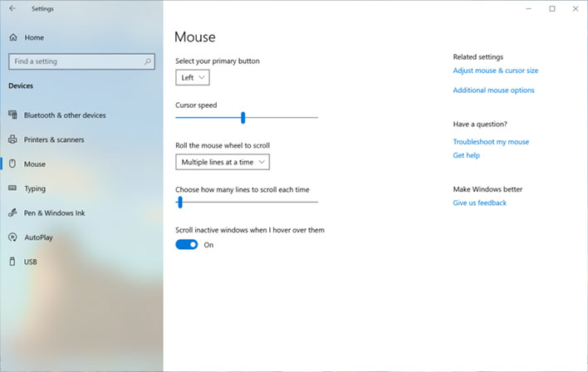Click the Pen & Windows Ink icon
The height and width of the screenshot is (372, 588).
click(12, 213)
